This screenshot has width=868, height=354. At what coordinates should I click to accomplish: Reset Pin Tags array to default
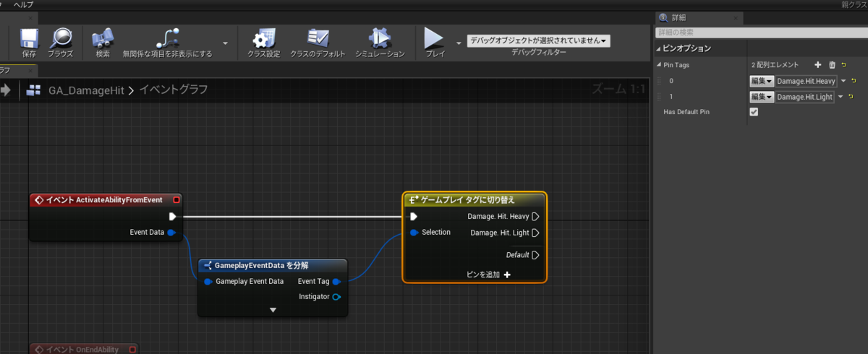coord(843,65)
